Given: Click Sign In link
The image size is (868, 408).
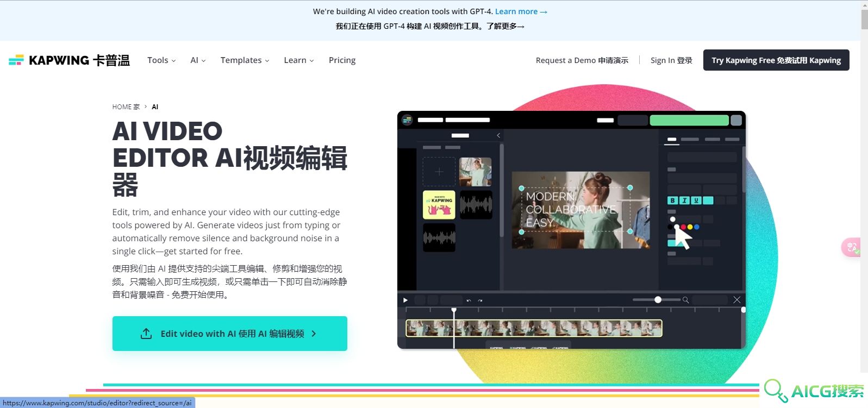Looking at the screenshot, I should coord(671,60).
